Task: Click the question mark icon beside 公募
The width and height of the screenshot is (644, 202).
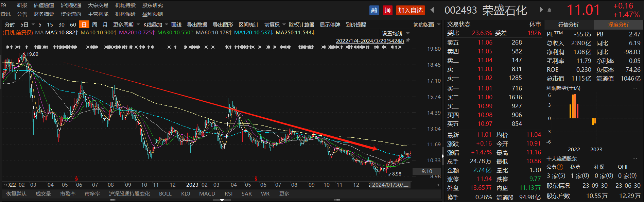Action: tap(560, 167)
